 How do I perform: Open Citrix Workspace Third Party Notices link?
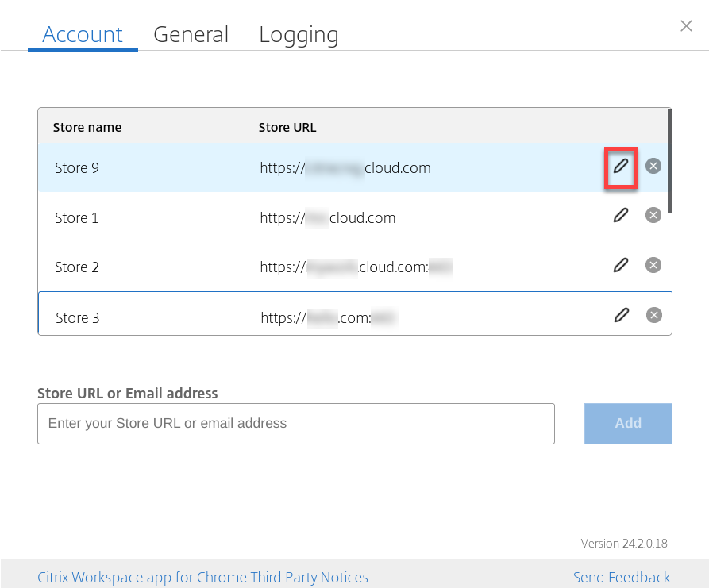tap(202, 577)
